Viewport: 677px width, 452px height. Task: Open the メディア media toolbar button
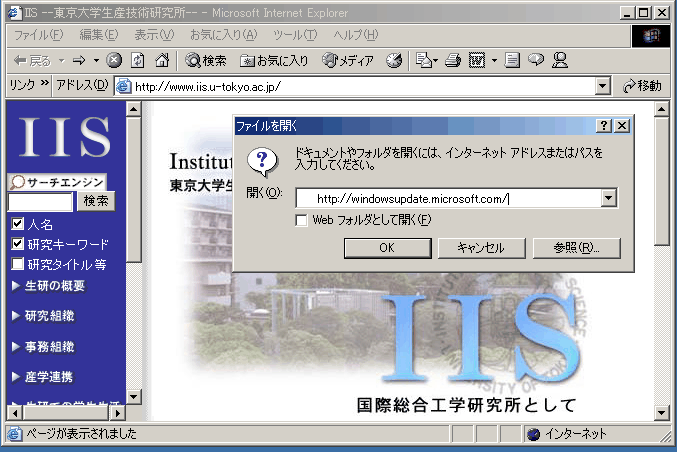[x=348, y=60]
